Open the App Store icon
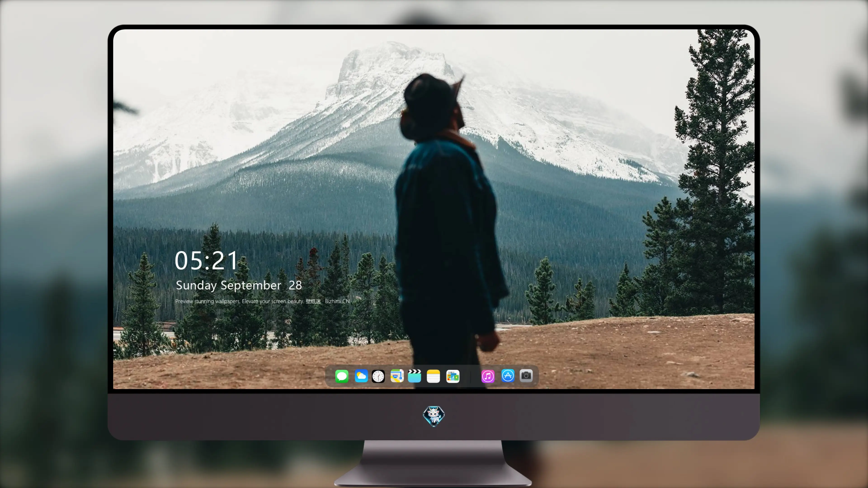This screenshot has width=868, height=488. coord(508,375)
